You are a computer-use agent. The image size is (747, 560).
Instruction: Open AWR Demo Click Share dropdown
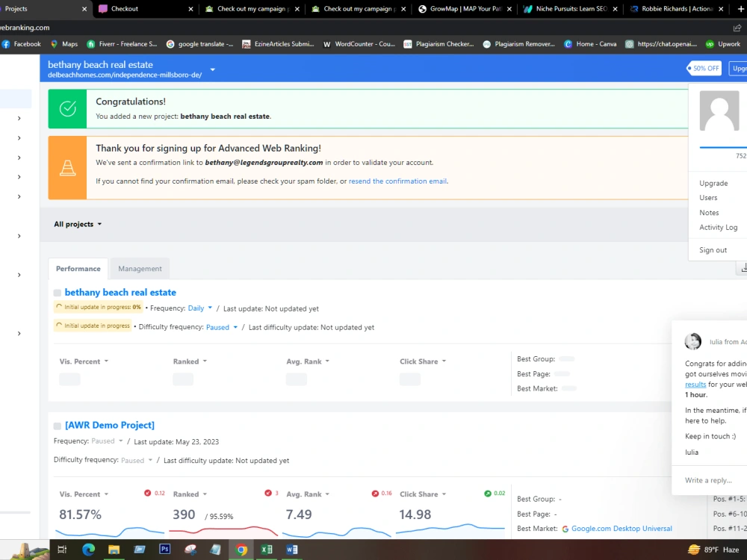[x=423, y=494]
